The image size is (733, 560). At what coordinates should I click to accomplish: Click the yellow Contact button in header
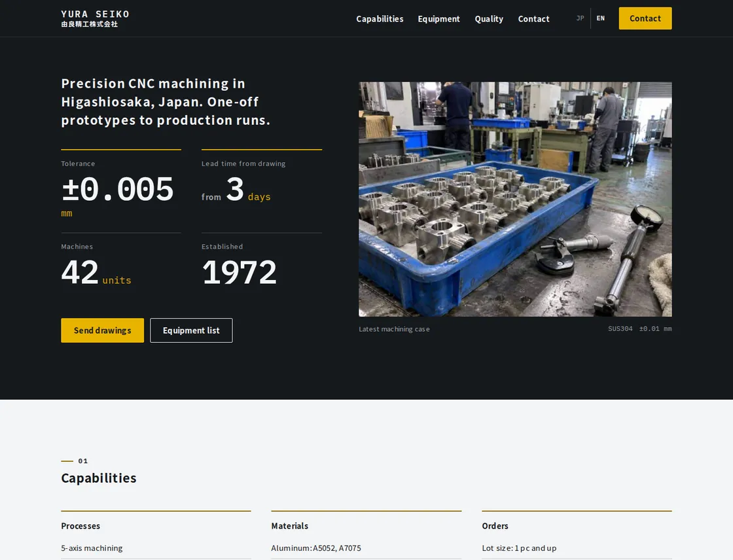[x=645, y=18]
